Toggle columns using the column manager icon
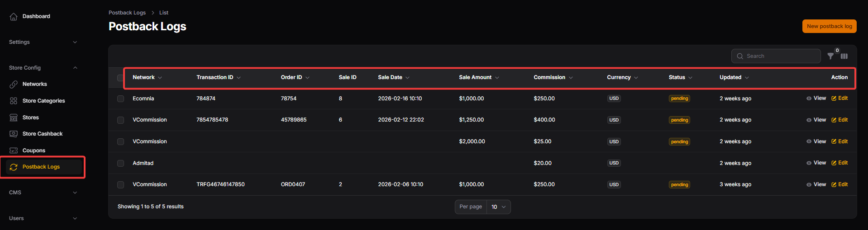The width and height of the screenshot is (868, 230). (844, 56)
